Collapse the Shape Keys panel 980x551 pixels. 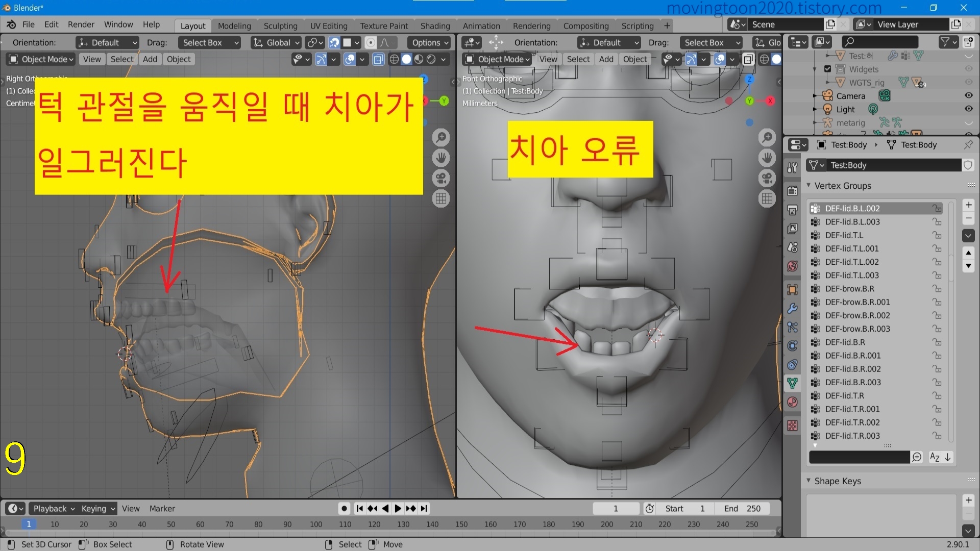click(x=808, y=481)
